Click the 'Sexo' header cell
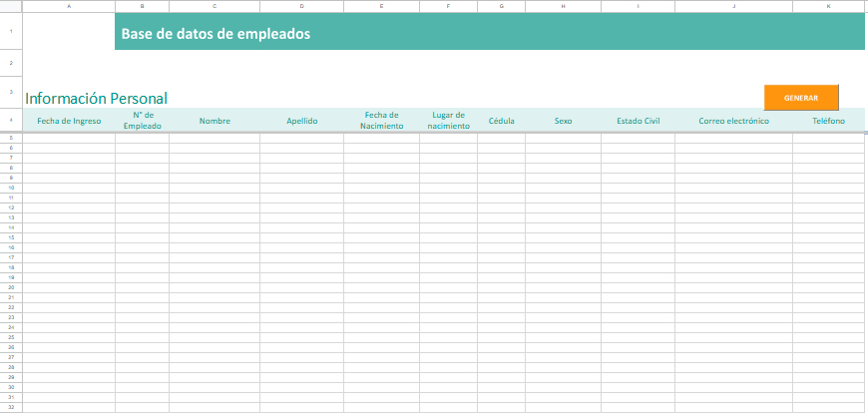This screenshot has height=413, width=868. (563, 121)
